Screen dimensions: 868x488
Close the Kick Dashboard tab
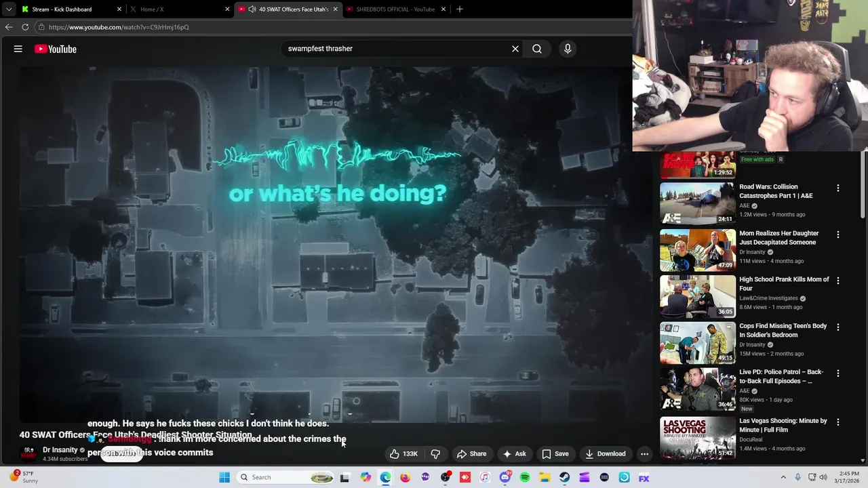119,9
